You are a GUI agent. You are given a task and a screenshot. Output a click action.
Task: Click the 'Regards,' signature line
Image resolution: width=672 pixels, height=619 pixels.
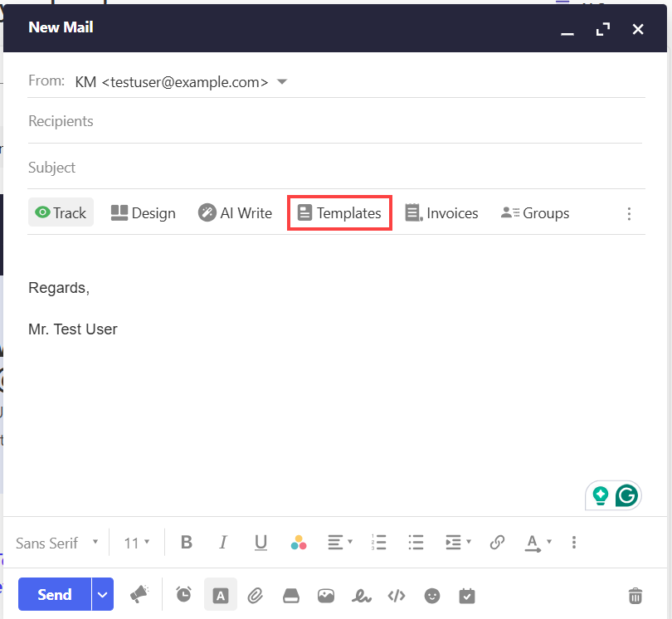59,288
